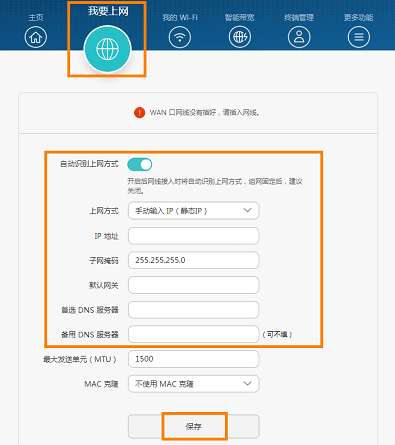Image resolution: width=395 pixels, height=445 pixels.
Task: Toggle 自动识别上网方式 switch
Action: click(140, 164)
